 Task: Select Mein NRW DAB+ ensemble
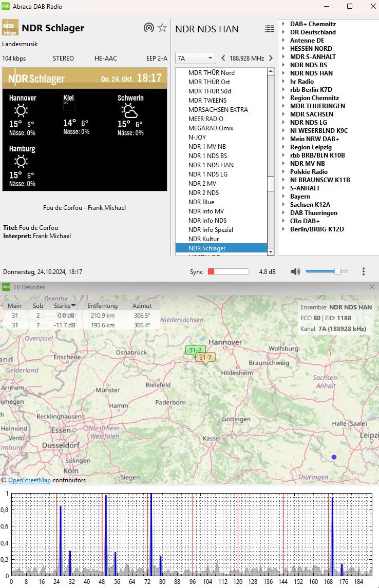[x=314, y=139]
